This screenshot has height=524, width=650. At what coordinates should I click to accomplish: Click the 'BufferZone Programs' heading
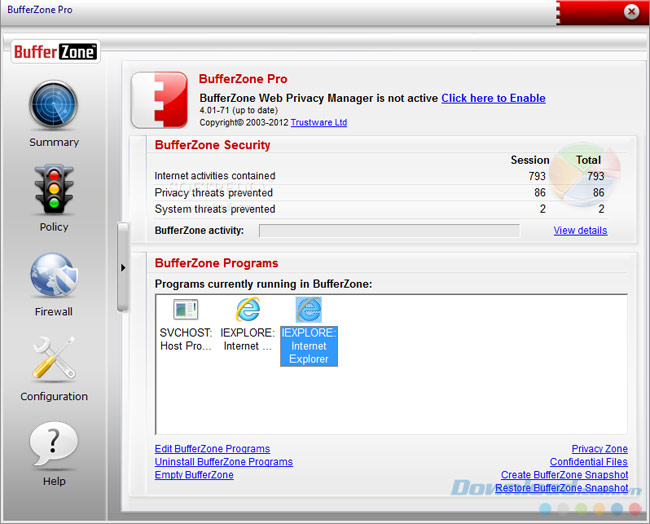[216, 263]
